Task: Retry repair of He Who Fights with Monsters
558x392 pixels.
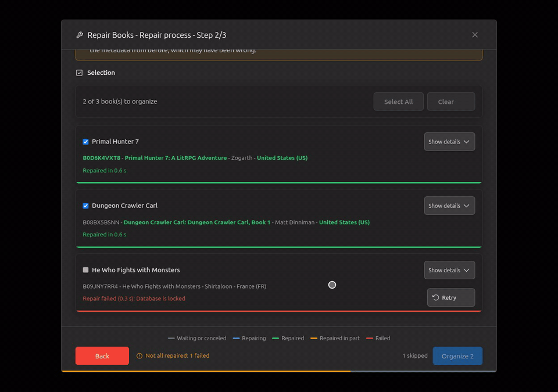Action: [x=451, y=297]
